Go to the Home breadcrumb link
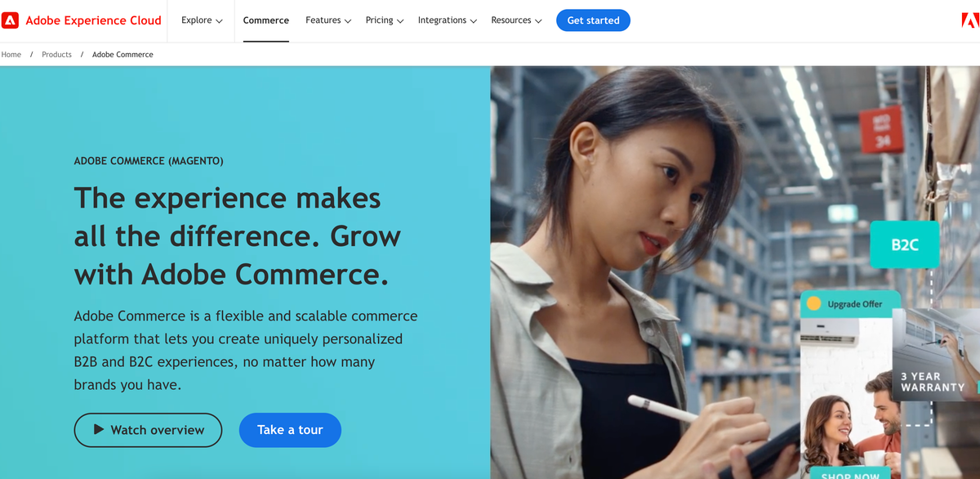 click(x=11, y=55)
